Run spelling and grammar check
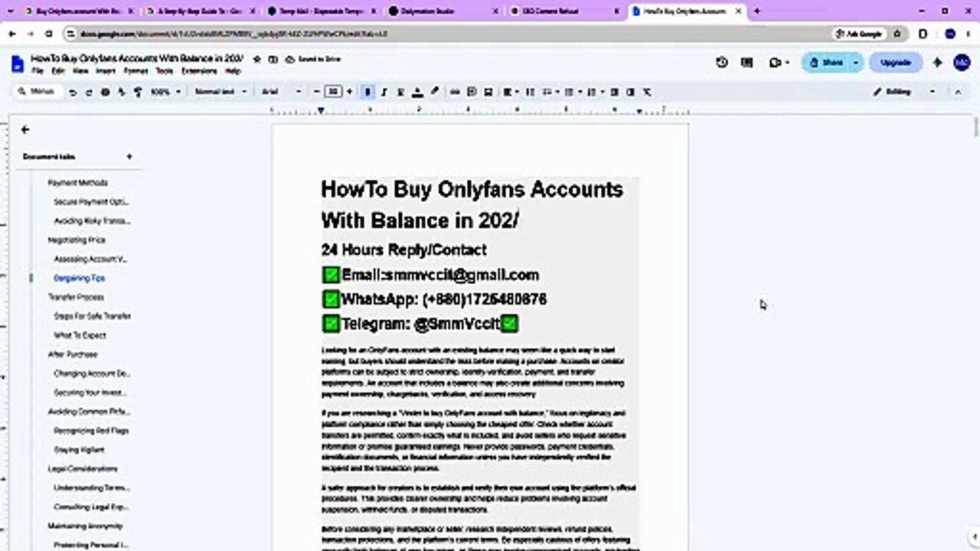Screen dimensions: 980x551 point(121,92)
